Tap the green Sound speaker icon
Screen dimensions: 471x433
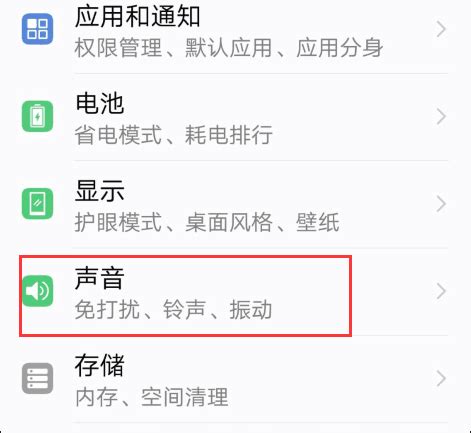click(x=37, y=291)
